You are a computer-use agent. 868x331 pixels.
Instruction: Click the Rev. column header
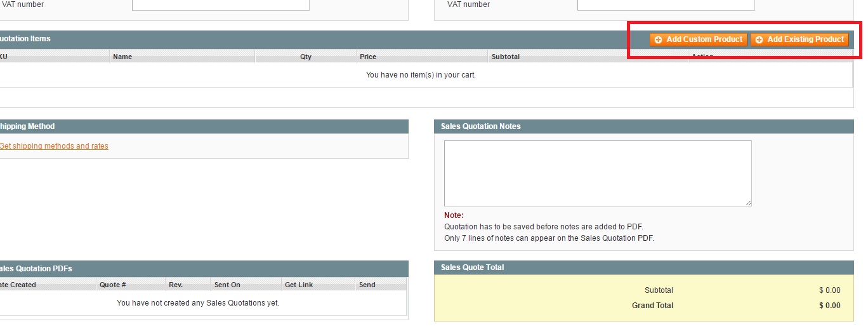[176, 285]
